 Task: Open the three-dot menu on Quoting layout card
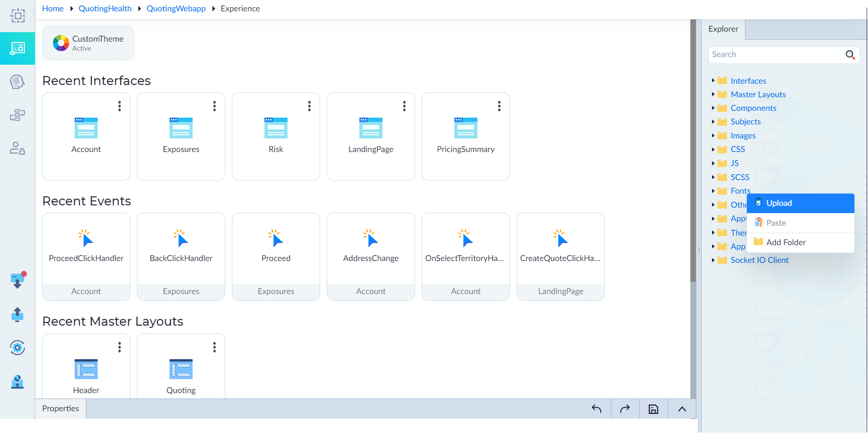point(214,347)
